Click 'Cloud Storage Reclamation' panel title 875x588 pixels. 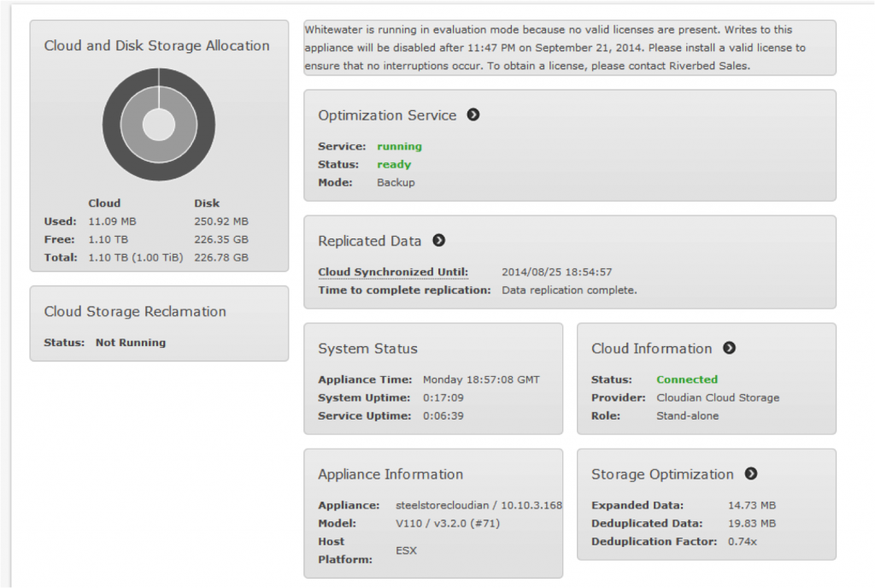coord(135,311)
